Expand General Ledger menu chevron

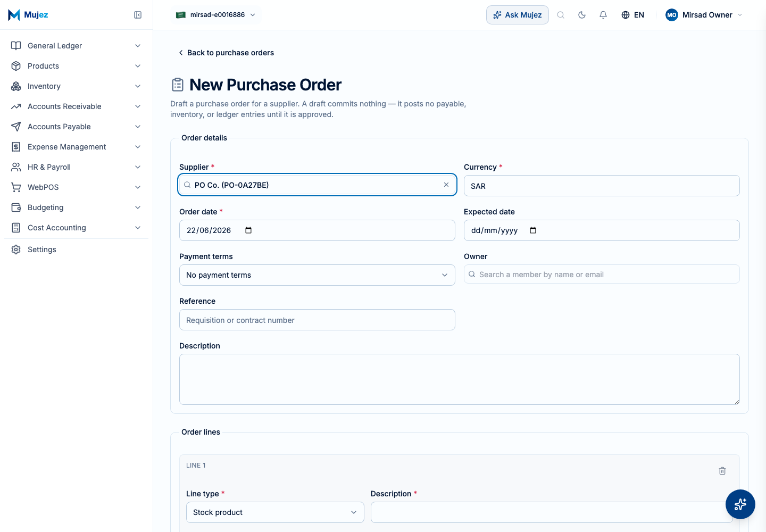click(x=138, y=46)
